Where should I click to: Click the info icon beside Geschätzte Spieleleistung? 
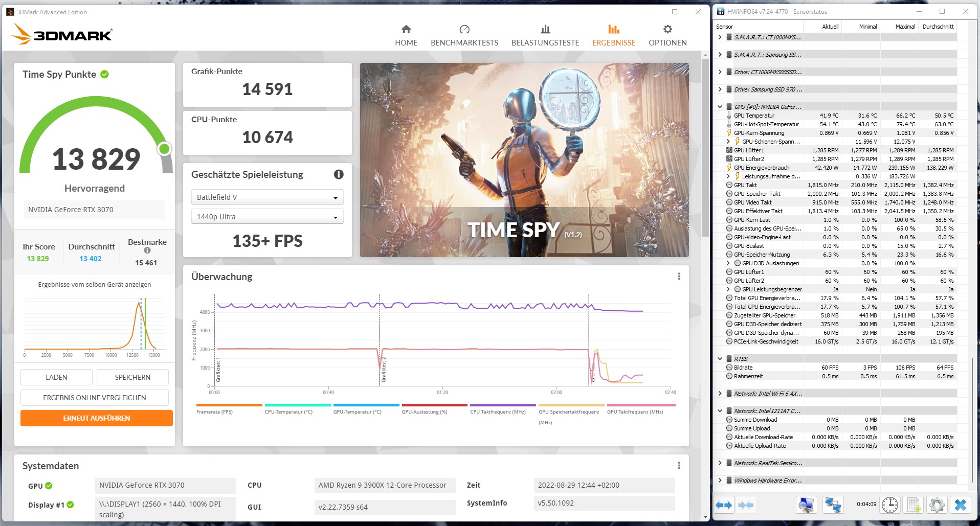point(339,174)
